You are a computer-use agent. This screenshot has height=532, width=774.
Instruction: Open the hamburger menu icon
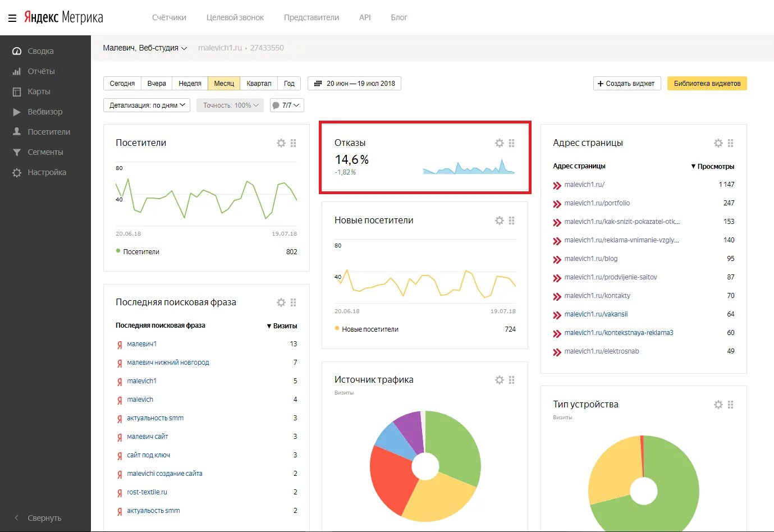12,18
